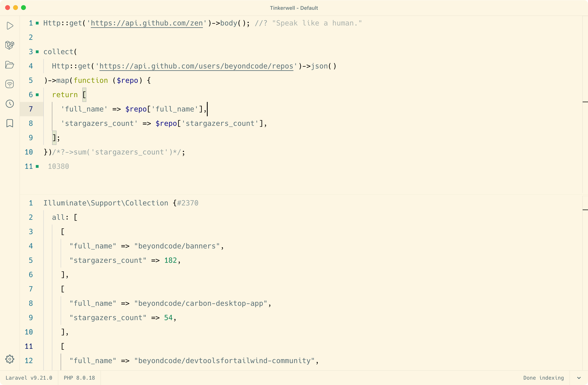This screenshot has width=588, height=385.
Task: Open snippets bookmark icon in sidebar
Action: click(x=10, y=123)
